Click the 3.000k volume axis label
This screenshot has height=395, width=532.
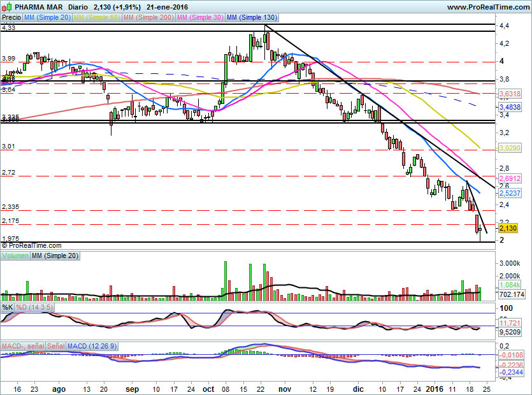click(x=510, y=263)
